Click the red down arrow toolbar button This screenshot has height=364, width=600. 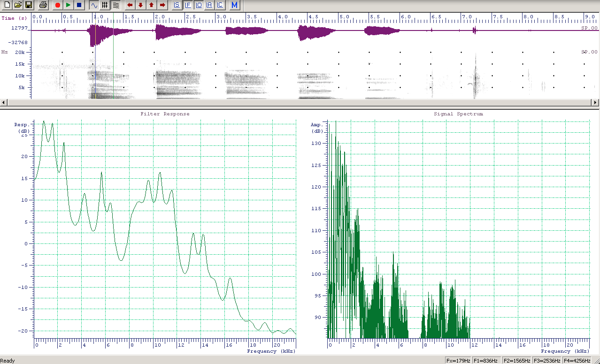click(x=140, y=5)
